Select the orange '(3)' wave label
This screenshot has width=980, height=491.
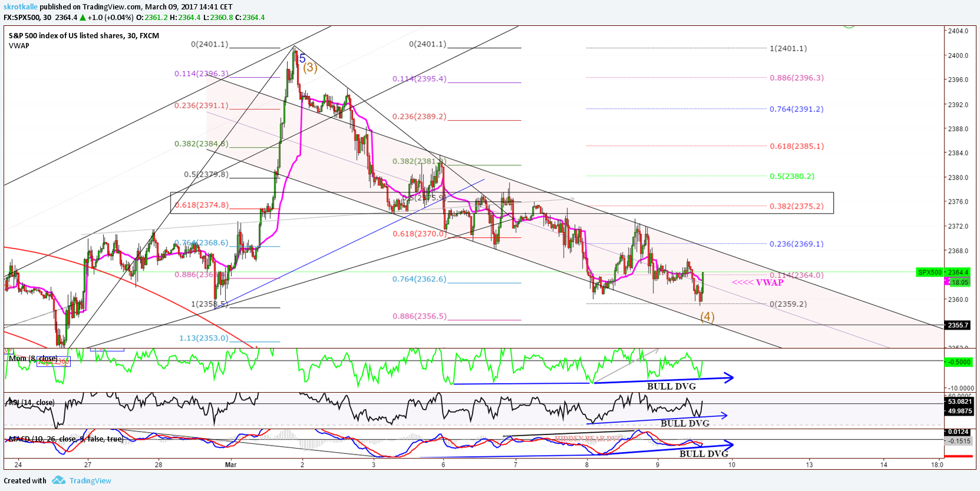[310, 67]
